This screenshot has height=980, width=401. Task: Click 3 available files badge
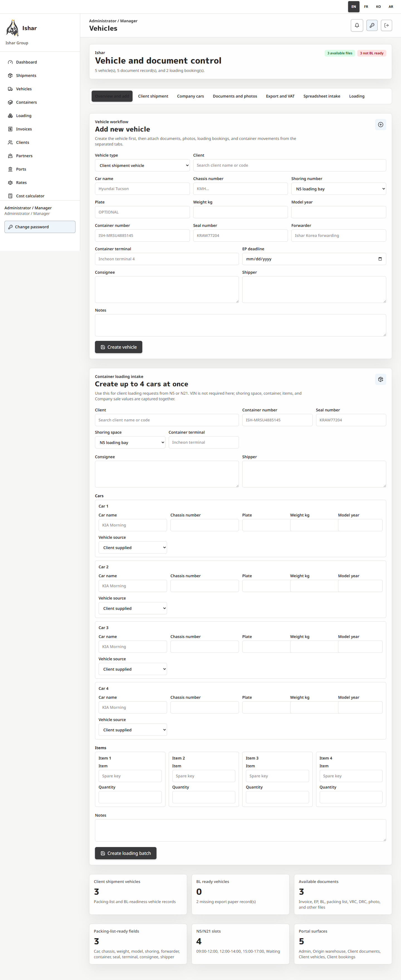click(x=340, y=53)
